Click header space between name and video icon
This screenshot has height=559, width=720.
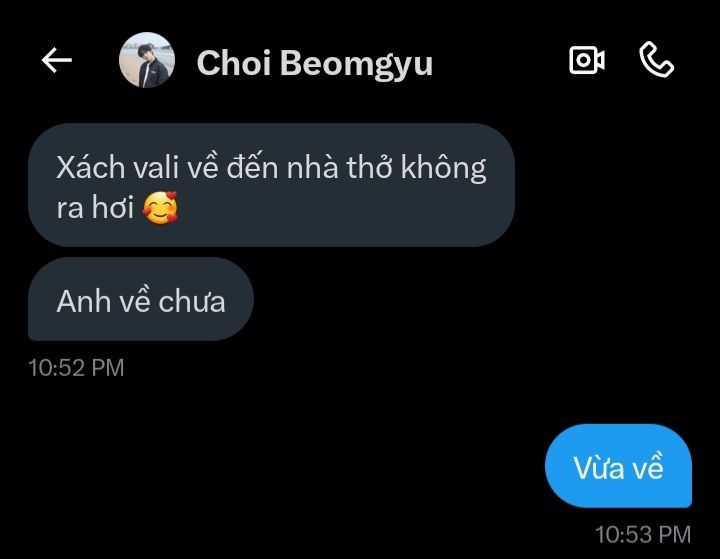pos(501,60)
